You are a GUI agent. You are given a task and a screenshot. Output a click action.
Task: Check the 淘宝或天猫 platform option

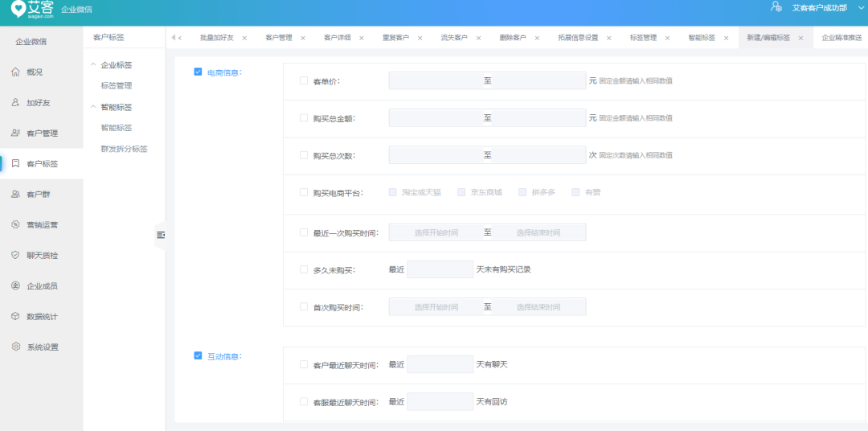click(x=392, y=192)
